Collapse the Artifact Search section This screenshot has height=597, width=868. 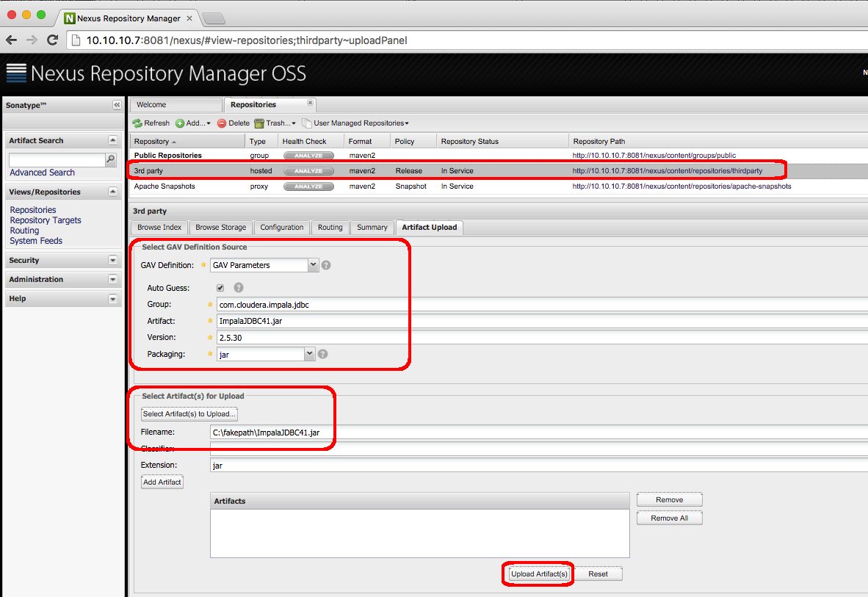113,140
